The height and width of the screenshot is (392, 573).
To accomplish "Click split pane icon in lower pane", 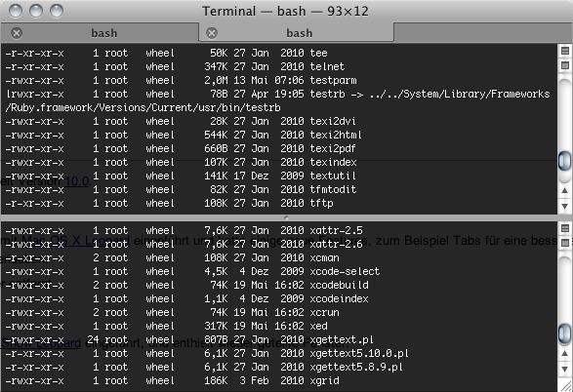I will [x=565, y=228].
